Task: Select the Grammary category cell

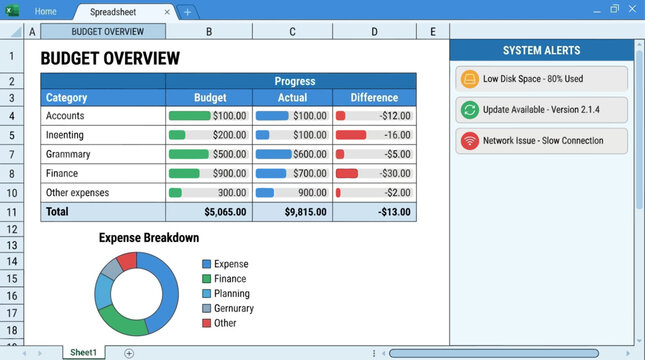Action: point(103,154)
